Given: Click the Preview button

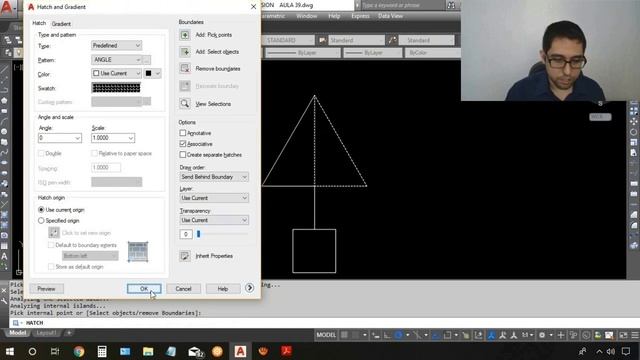Looking at the screenshot, I should click(x=47, y=289).
